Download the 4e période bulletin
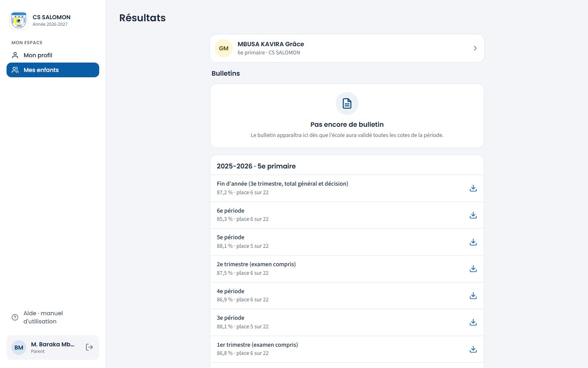588x368 pixels. tap(473, 296)
